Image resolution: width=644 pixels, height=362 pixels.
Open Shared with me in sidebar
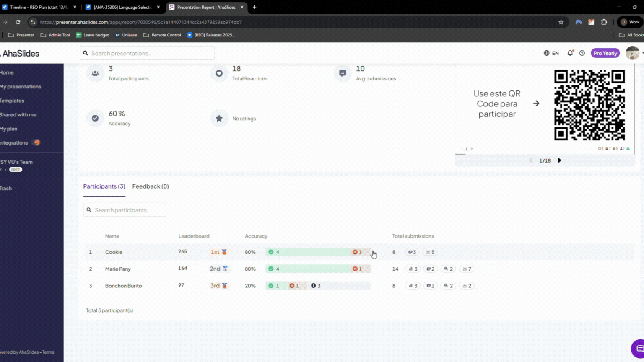pos(18,115)
